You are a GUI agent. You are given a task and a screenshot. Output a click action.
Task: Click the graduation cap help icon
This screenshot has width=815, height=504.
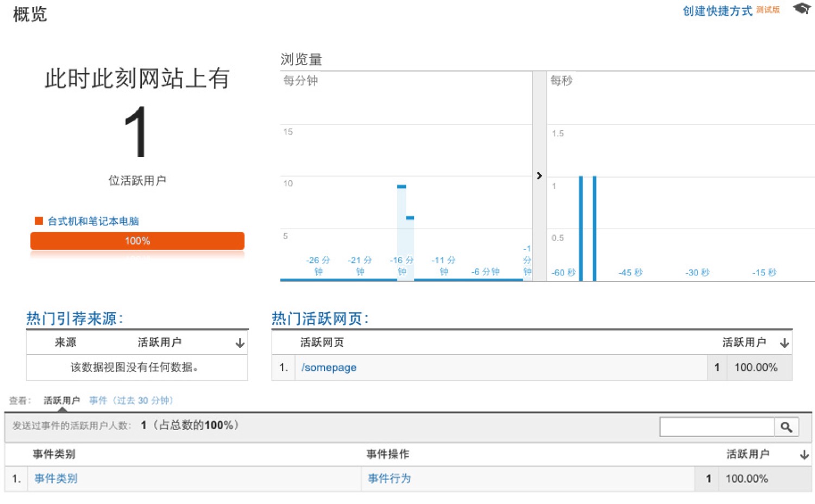(x=801, y=9)
